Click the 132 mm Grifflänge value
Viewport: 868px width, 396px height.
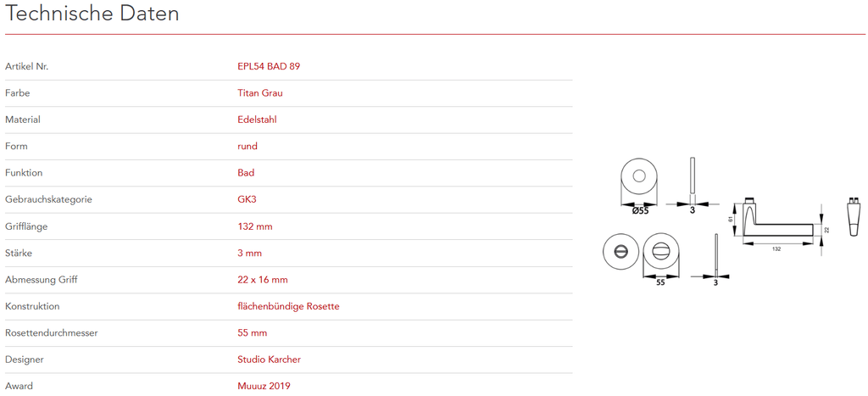[255, 226]
